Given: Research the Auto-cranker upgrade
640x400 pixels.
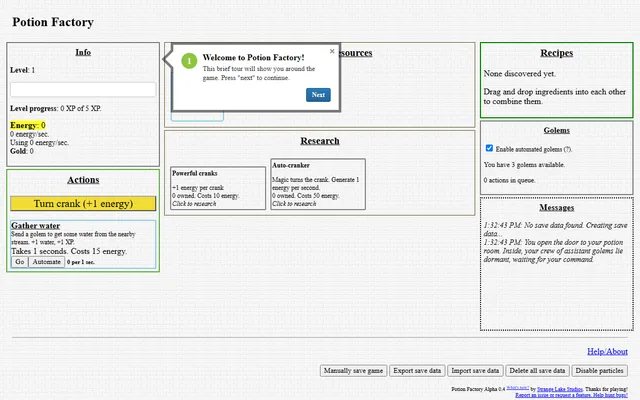Looking at the screenshot, I should [x=318, y=184].
